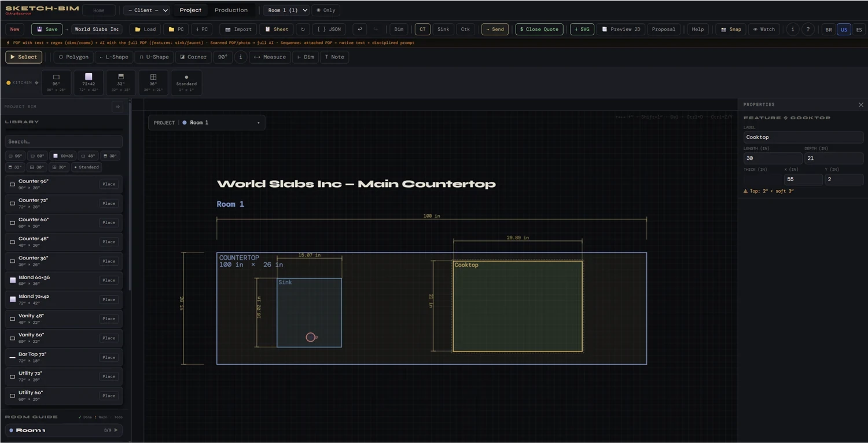This screenshot has width=868, height=443.
Task: Expand the canvas Project Room 1 selector
Action: 207,122
